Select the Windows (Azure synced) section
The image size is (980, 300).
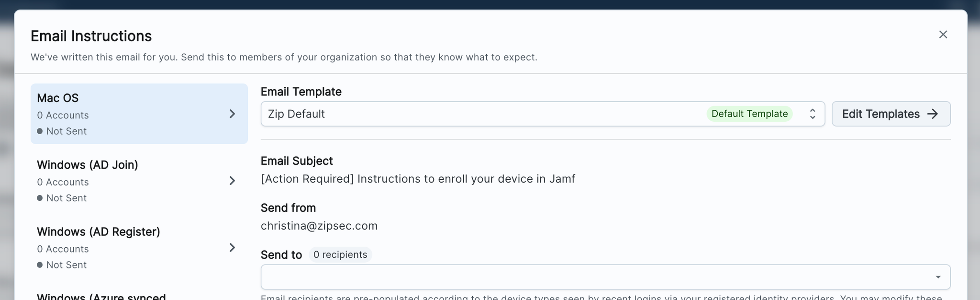[x=101, y=296]
